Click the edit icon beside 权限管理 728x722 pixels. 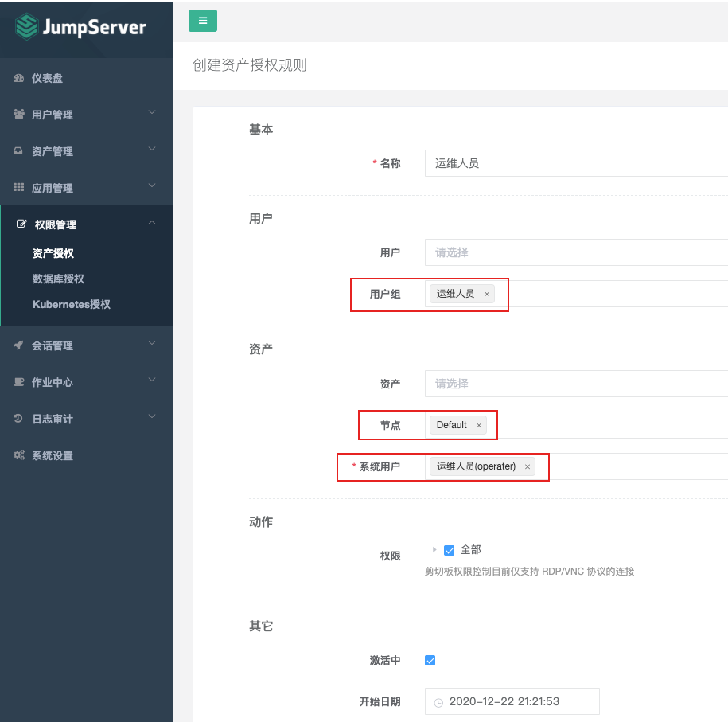tap(21, 224)
